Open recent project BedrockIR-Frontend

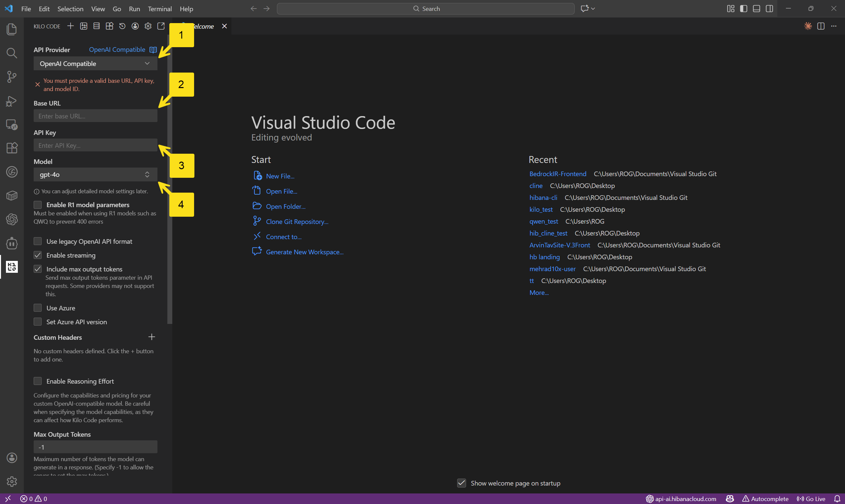point(558,174)
